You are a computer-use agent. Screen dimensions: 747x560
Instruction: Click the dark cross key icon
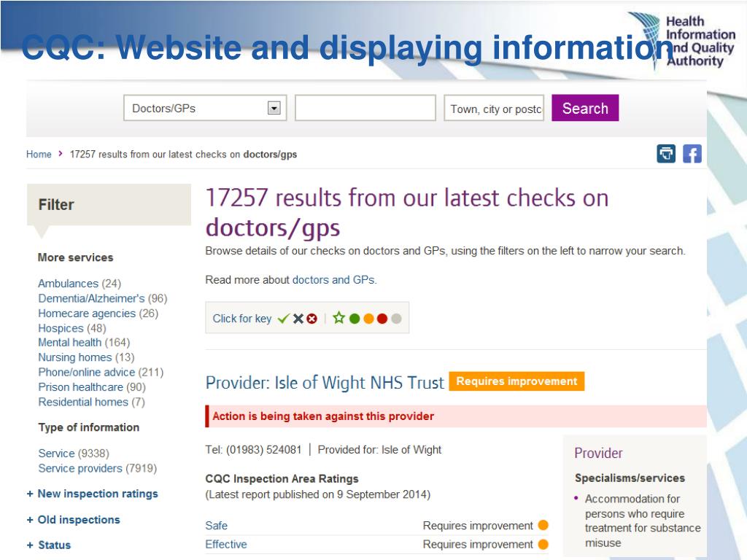(298, 319)
